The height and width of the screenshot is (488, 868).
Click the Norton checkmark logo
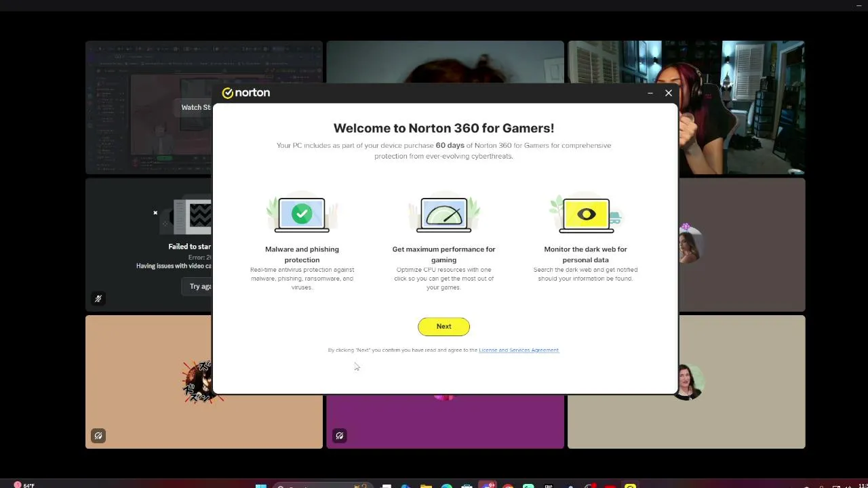point(228,93)
